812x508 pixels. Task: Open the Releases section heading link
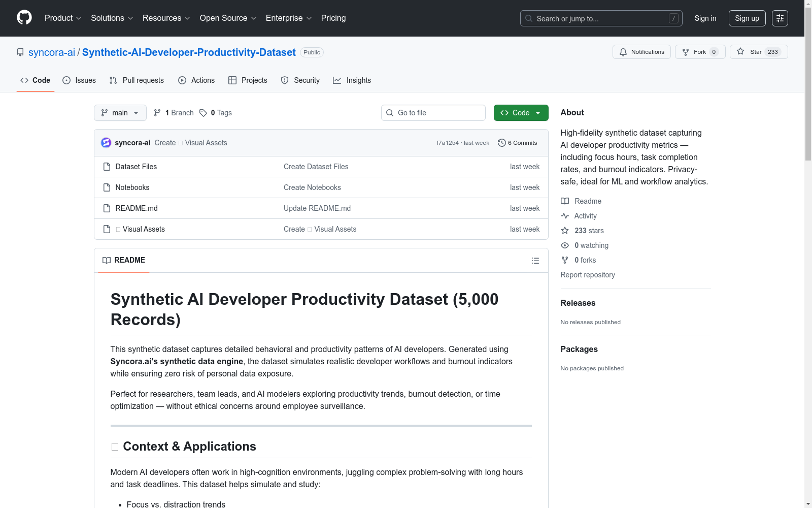[x=578, y=303]
